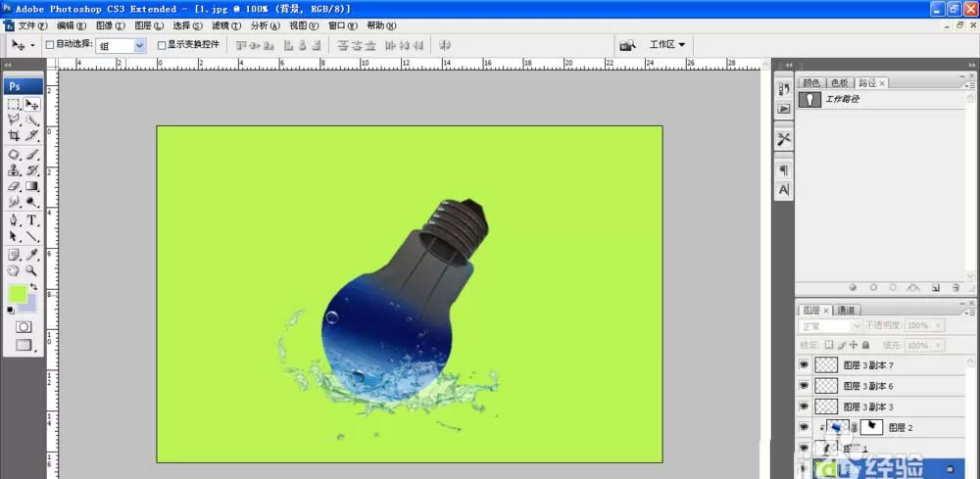Image resolution: width=980 pixels, height=479 pixels.
Task: Open the 滤镜 menu
Action: (226, 25)
